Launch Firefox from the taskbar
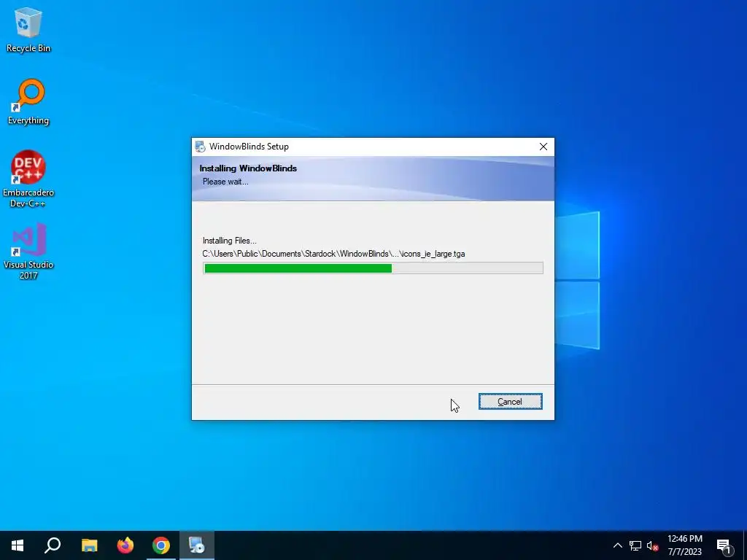The height and width of the screenshot is (560, 747). (x=125, y=545)
